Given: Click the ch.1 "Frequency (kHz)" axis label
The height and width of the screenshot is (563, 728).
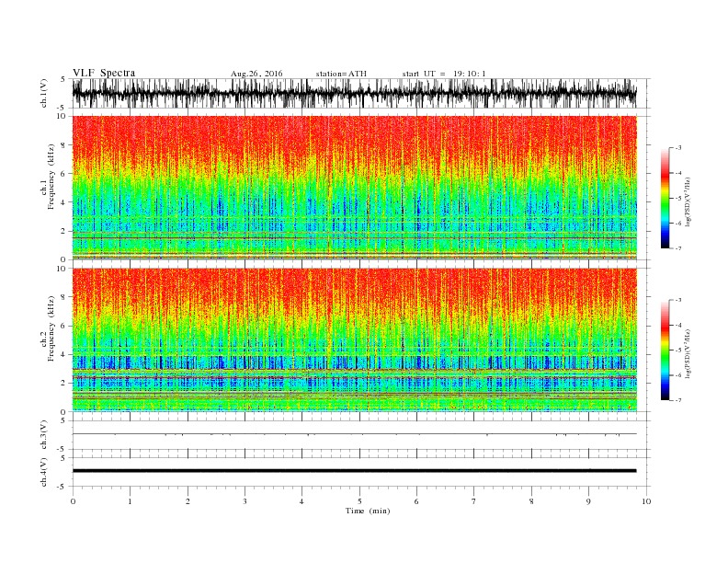Looking at the screenshot, I should tap(51, 177).
